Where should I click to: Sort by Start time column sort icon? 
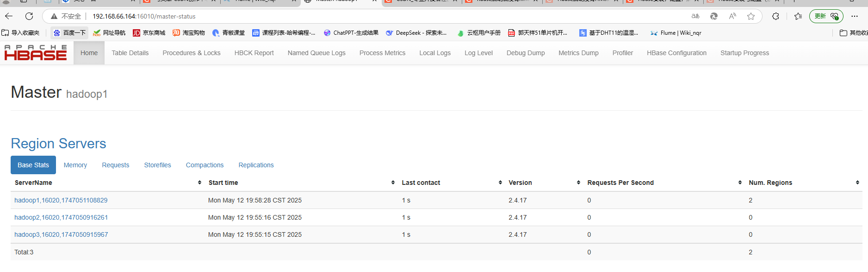[x=393, y=183]
